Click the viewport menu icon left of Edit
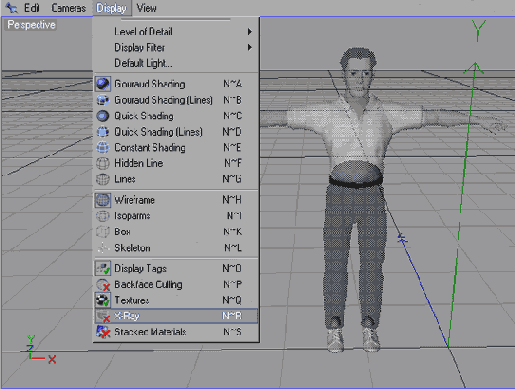 [12, 8]
